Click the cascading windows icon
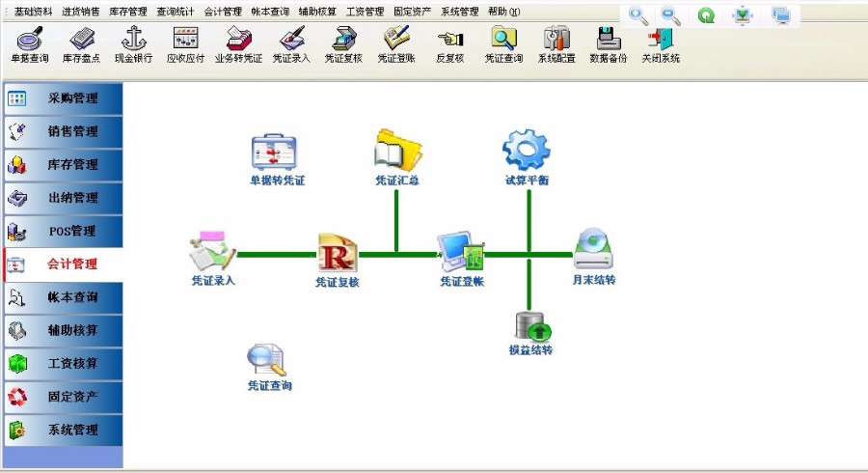Viewport: 868px width, 473px height. click(x=780, y=15)
